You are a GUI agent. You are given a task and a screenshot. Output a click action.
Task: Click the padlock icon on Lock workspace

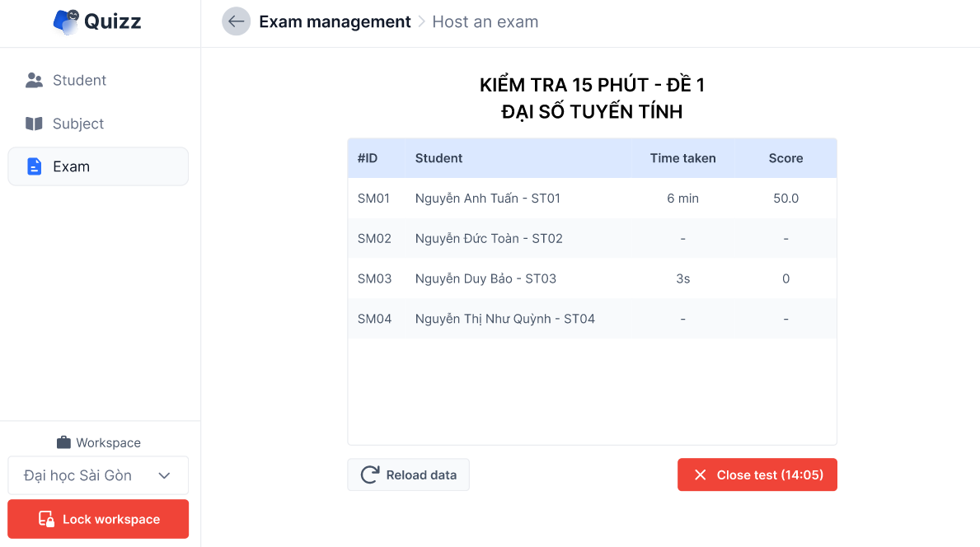pyautogui.click(x=46, y=519)
